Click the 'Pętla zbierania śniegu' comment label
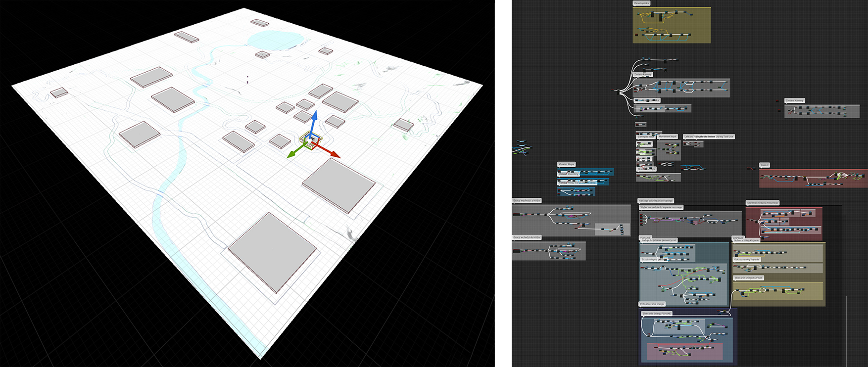The height and width of the screenshot is (367, 868). [x=652, y=304]
